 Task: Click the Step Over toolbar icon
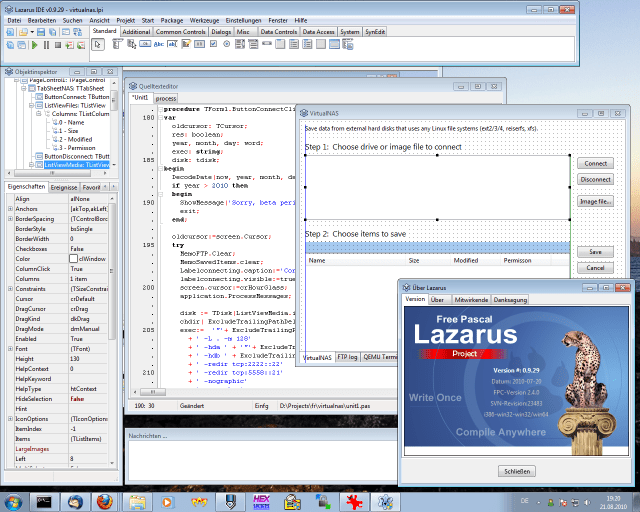[x=81, y=45]
